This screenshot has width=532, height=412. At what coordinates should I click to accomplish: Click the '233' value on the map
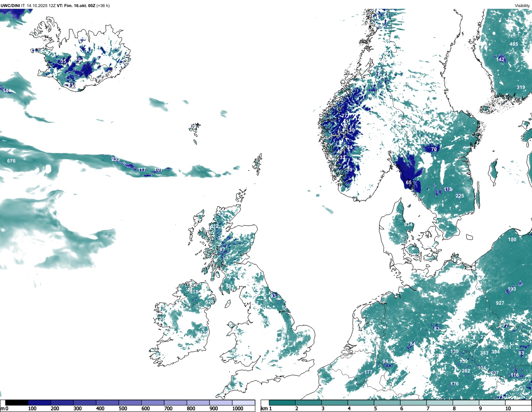click(115, 159)
